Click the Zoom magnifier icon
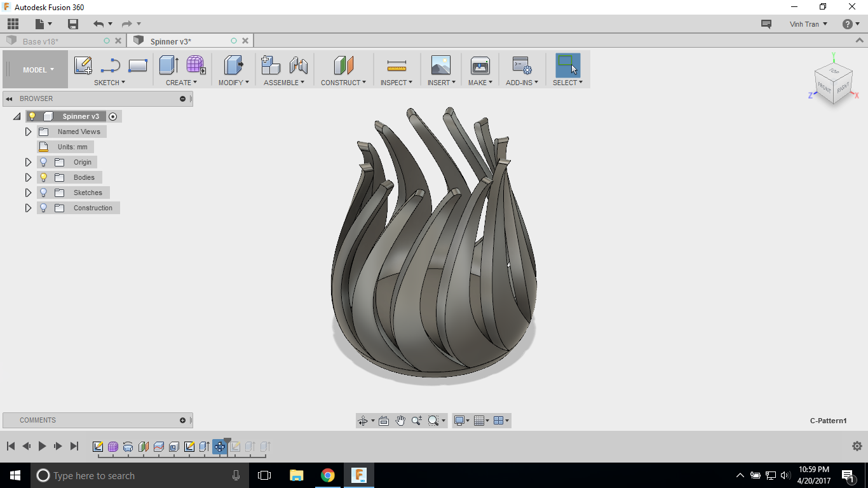 click(x=416, y=421)
